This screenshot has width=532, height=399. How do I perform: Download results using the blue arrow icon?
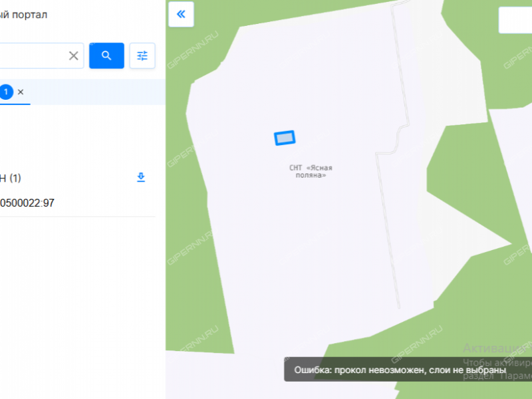tap(141, 177)
